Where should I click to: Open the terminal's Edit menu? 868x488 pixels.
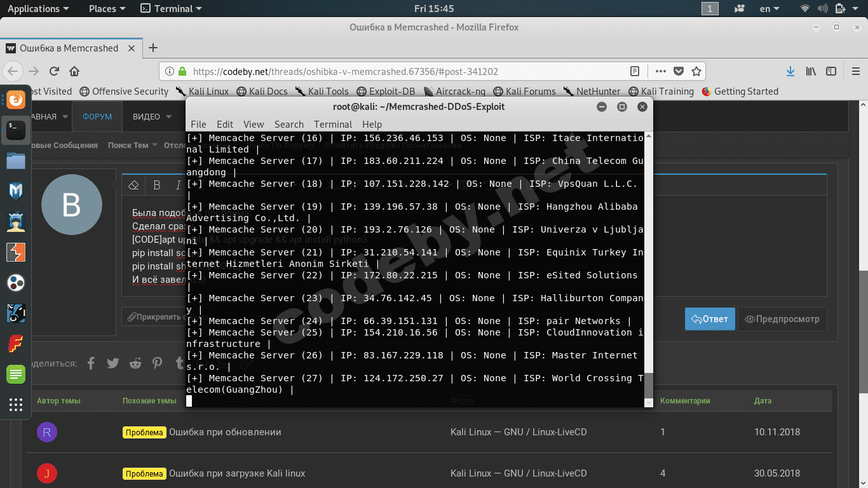click(x=224, y=125)
